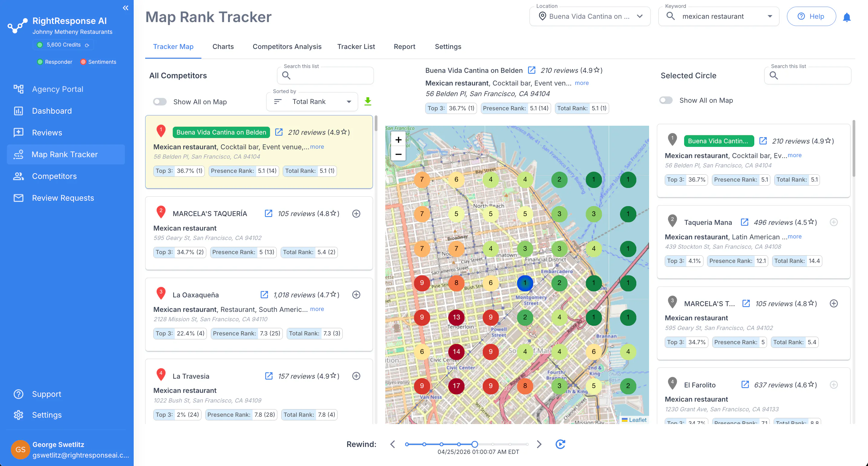Open Reviews from the sidebar

point(66,133)
